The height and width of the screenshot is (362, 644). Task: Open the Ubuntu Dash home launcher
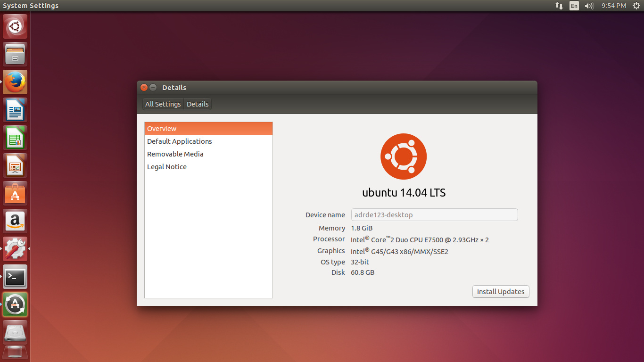pyautogui.click(x=15, y=26)
